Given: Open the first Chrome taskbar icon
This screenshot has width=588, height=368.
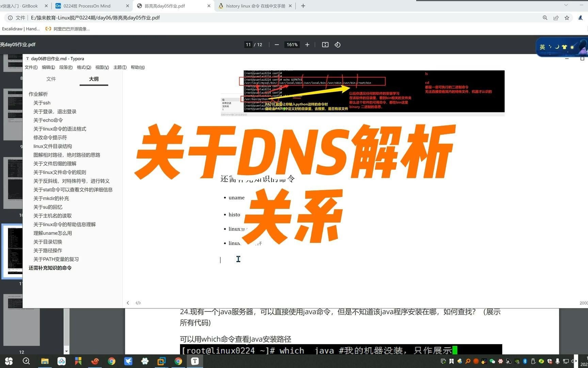Looking at the screenshot, I should tap(112, 361).
